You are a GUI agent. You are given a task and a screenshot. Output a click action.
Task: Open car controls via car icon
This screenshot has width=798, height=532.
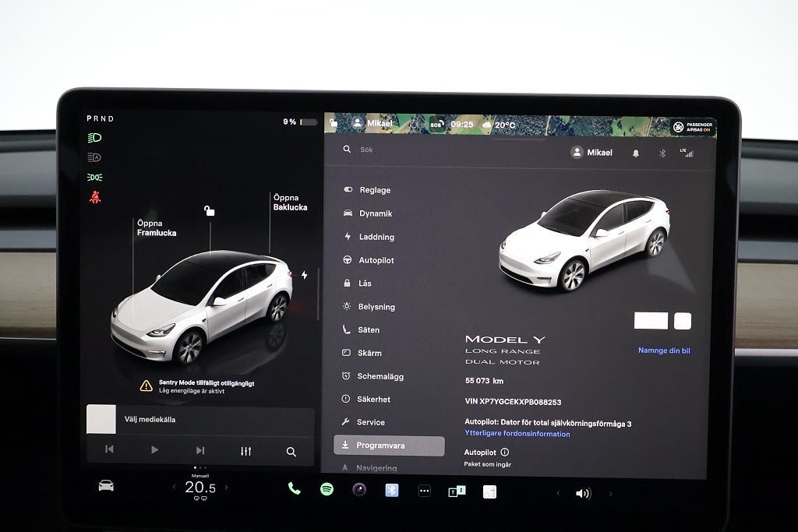[106, 485]
